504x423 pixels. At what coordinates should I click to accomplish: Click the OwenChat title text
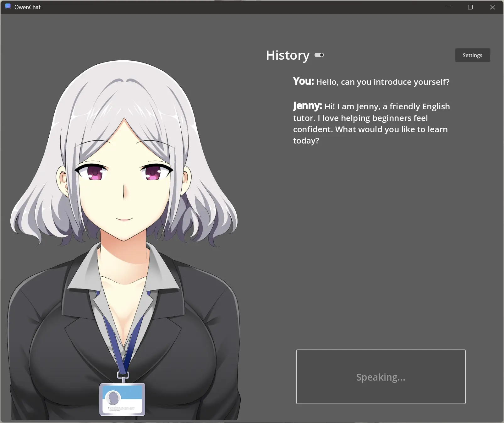(27, 7)
